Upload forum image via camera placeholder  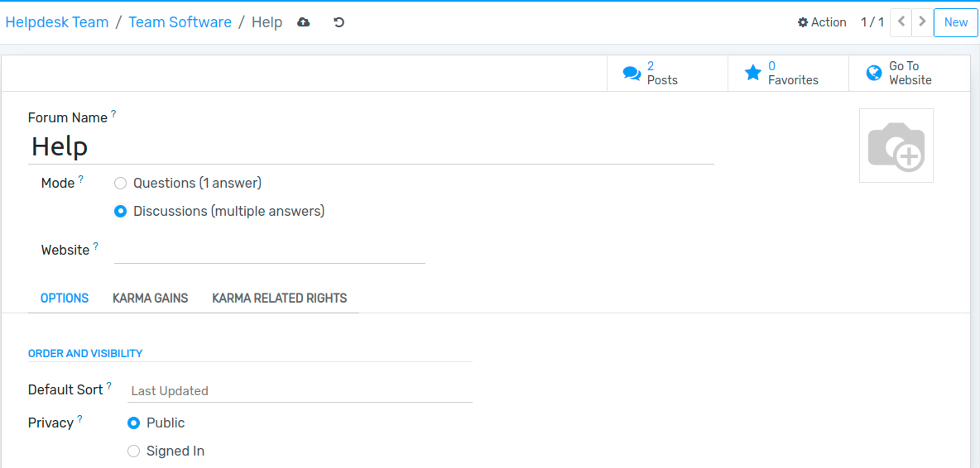pyautogui.click(x=896, y=146)
